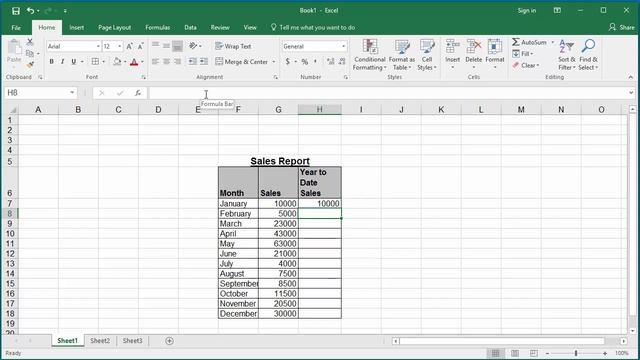640x360 pixels.
Task: Toggle Underline formatting
Action: (x=73, y=62)
